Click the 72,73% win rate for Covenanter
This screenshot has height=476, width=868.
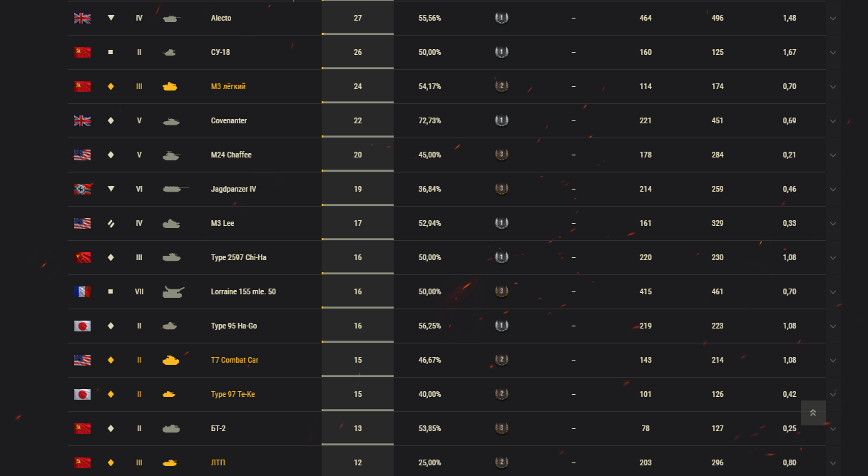(429, 120)
